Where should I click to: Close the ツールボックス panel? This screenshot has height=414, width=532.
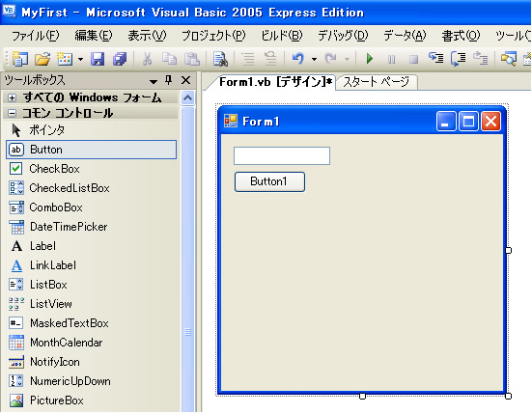pos(185,80)
